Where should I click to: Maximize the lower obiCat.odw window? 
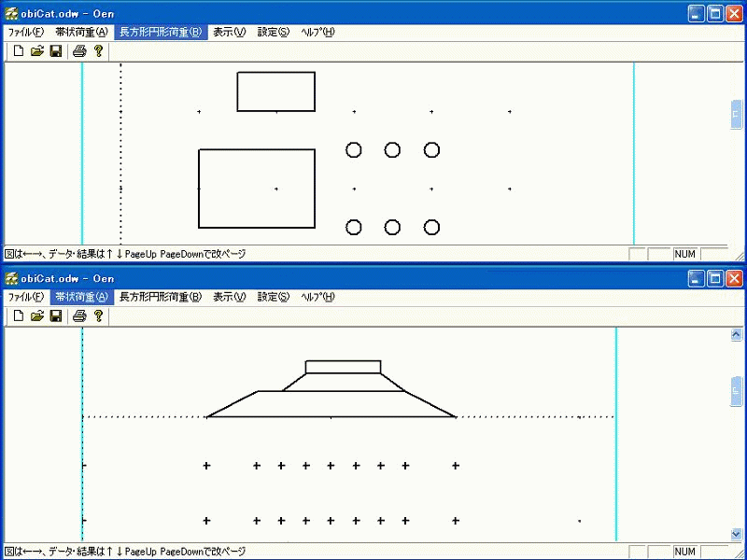pos(715,278)
